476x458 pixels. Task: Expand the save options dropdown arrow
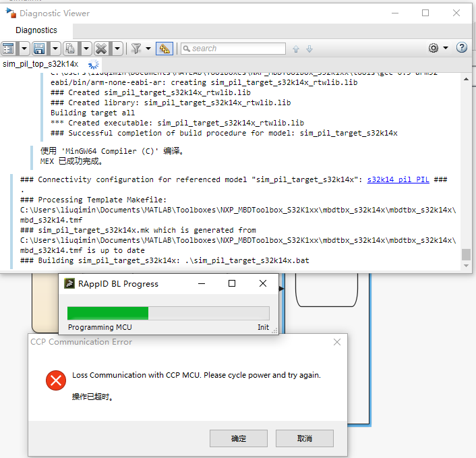[x=55, y=49]
